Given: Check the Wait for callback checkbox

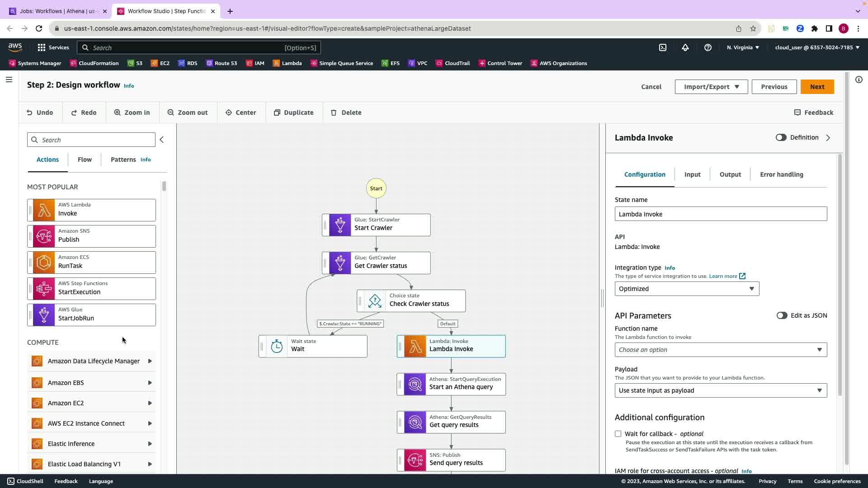Looking at the screenshot, I should tap(618, 434).
